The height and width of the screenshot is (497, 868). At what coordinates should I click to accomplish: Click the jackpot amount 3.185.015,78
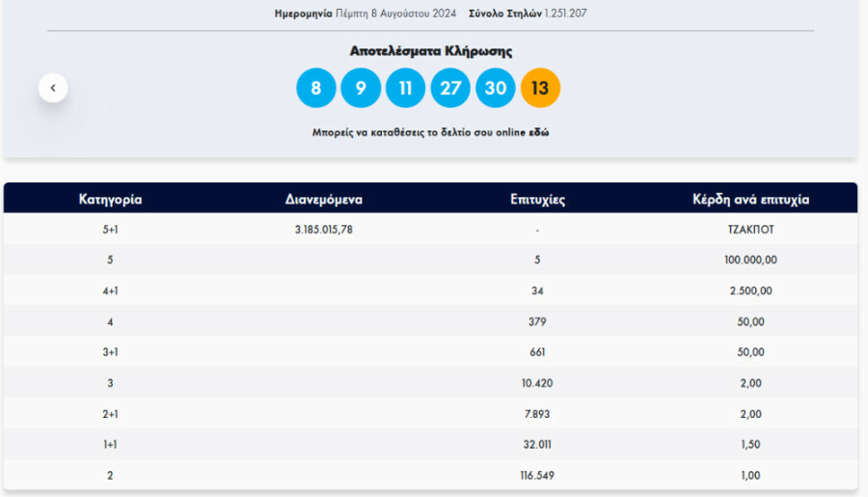pyautogui.click(x=323, y=230)
